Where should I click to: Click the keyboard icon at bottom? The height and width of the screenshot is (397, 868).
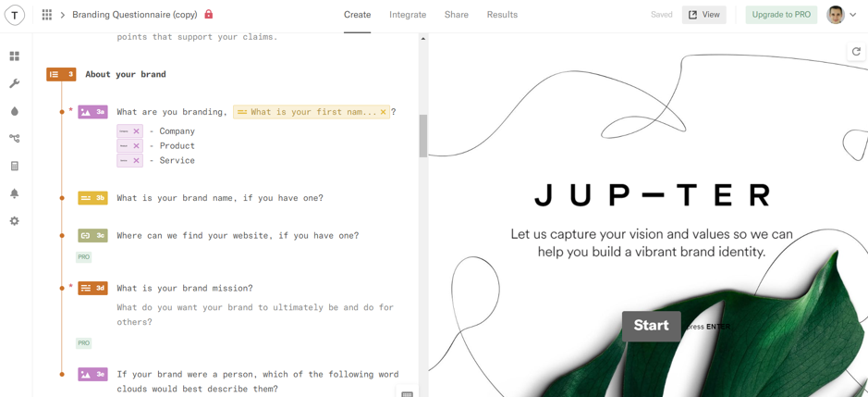pos(408,393)
